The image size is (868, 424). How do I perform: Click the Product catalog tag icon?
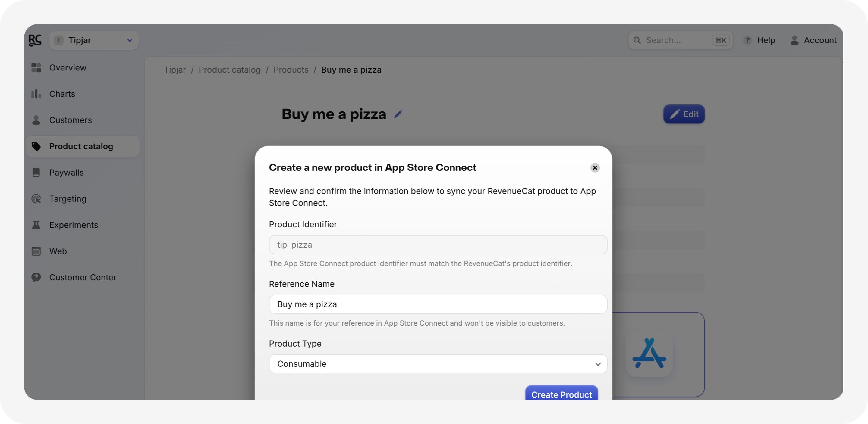pyautogui.click(x=36, y=146)
